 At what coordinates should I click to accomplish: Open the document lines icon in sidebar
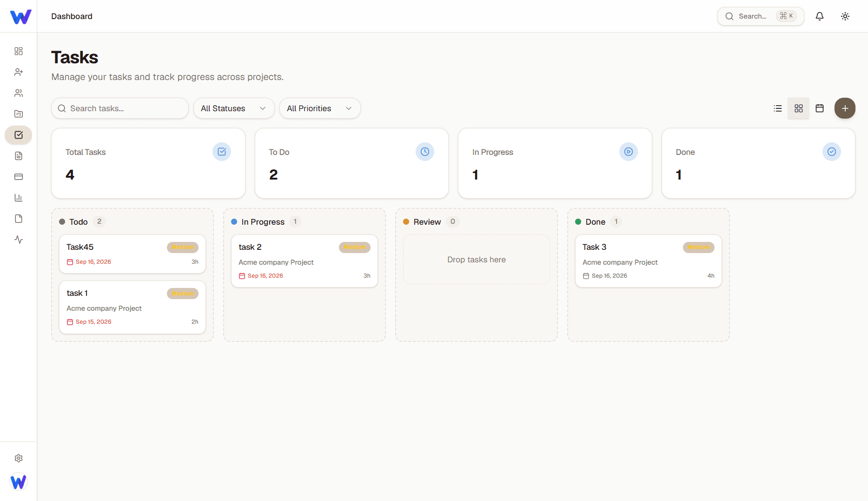[x=19, y=156]
